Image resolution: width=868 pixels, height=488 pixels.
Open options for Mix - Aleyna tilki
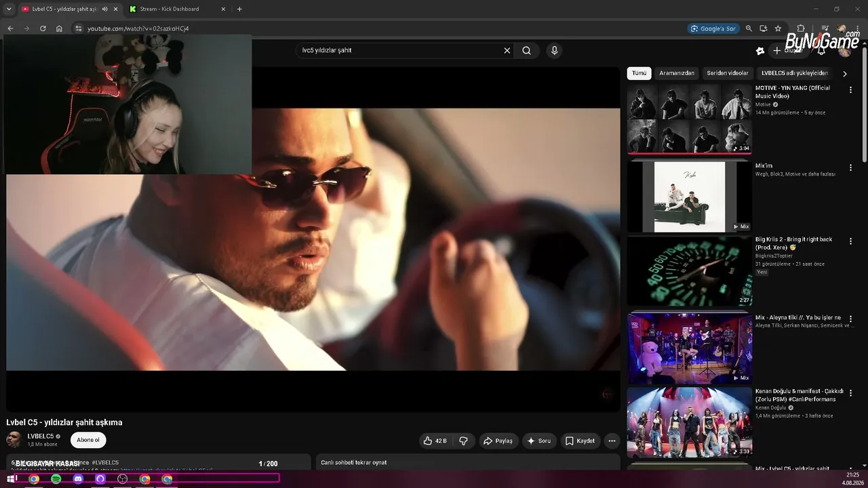[850, 319]
